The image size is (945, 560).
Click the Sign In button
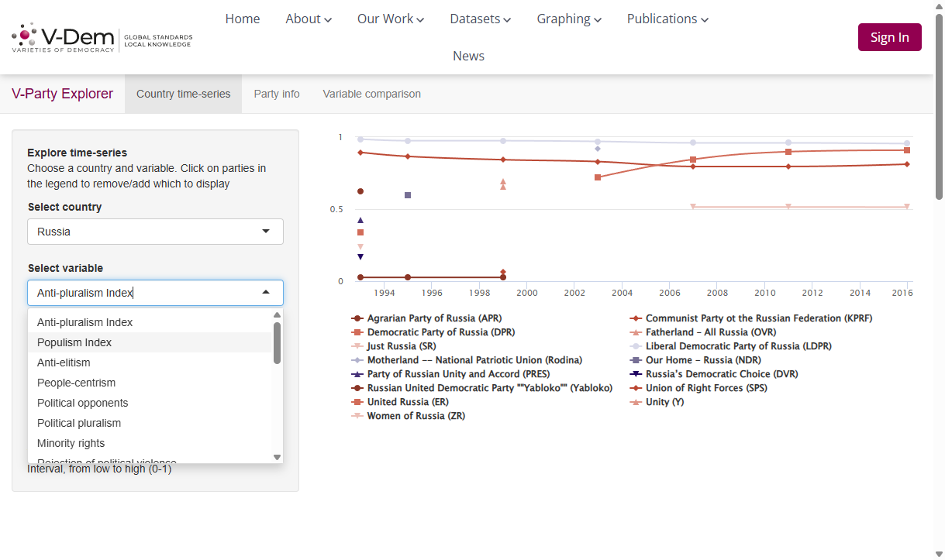pyautogui.click(x=890, y=37)
